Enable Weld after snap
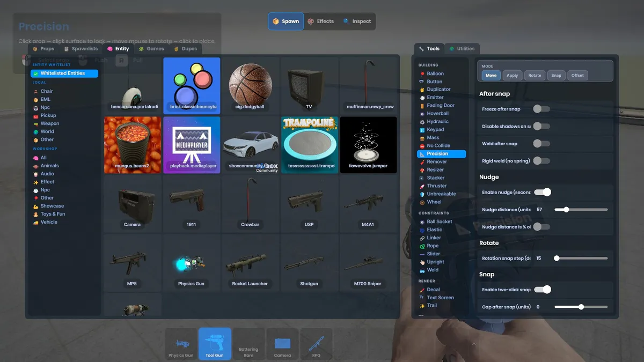The width and height of the screenshot is (644, 362). pyautogui.click(x=541, y=144)
